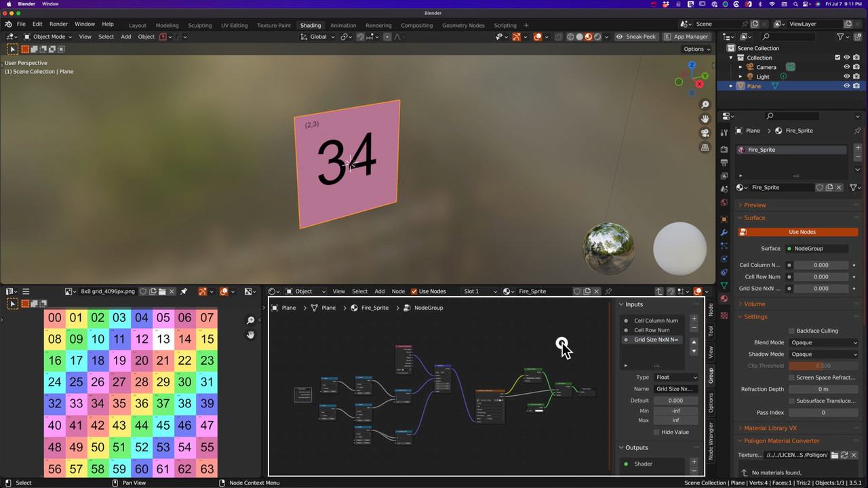The height and width of the screenshot is (488, 868).
Task: Move selected group input up arrow
Action: pos(694,342)
